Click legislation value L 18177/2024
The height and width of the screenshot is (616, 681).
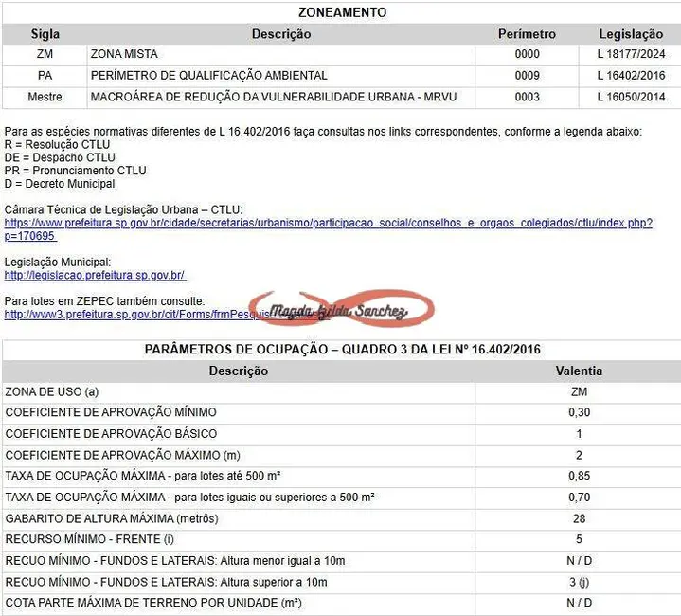click(631, 54)
